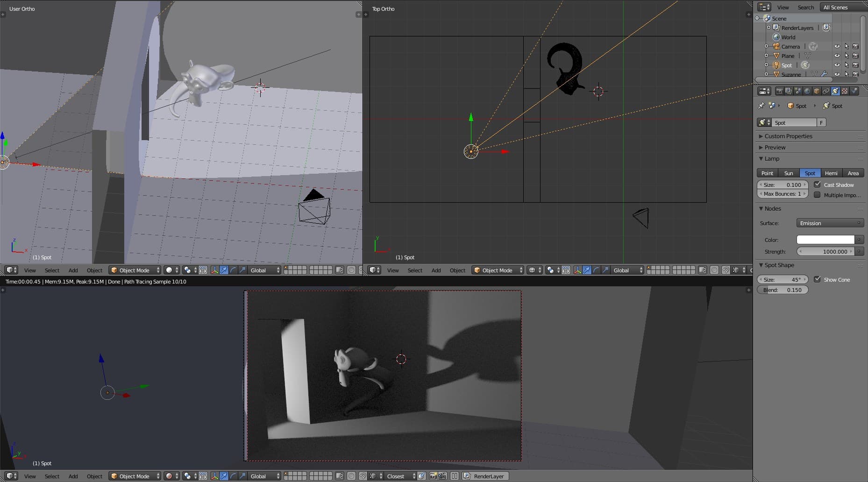Hide the Camera using its eye icon

pos(837,46)
